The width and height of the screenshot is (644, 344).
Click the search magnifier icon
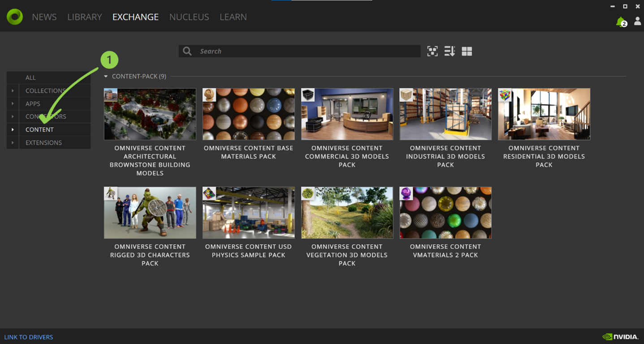coord(187,51)
